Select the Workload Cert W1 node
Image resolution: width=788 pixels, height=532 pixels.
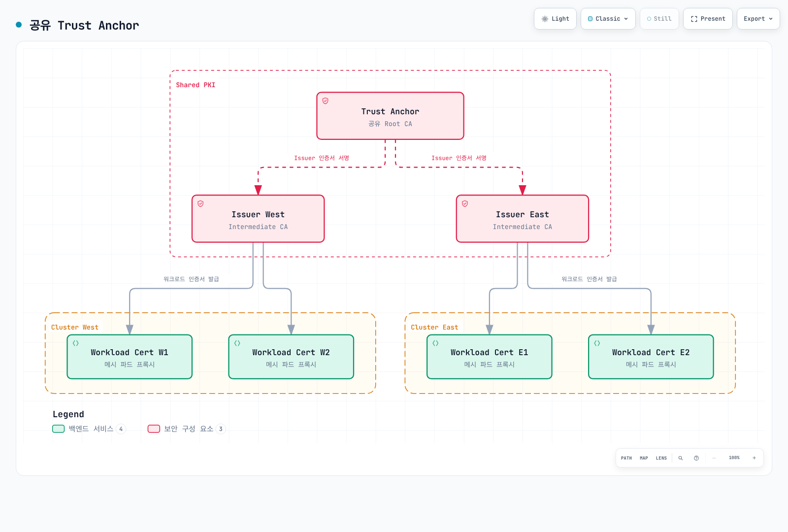(x=130, y=357)
